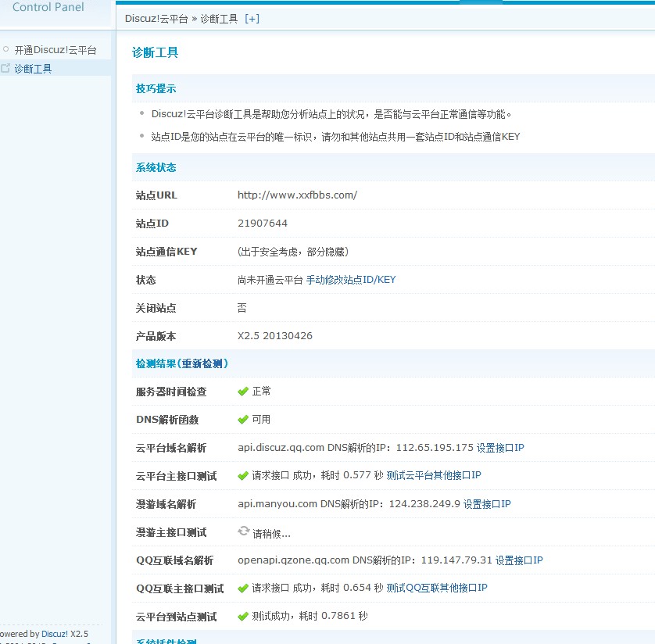Screen dimensions: 655x644
Task: Open 测试QQ互联其他接口IP link
Action: pos(437,588)
